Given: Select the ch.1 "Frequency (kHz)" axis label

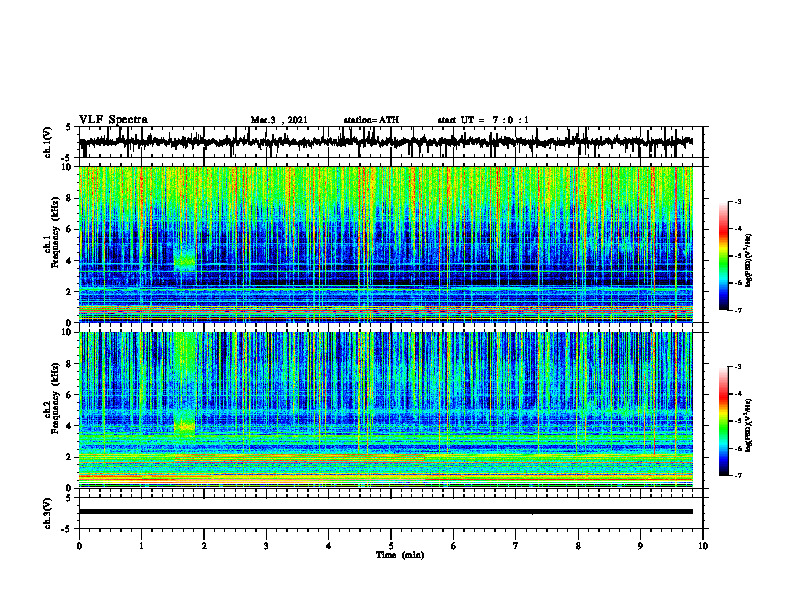Looking at the screenshot, I should [54, 233].
